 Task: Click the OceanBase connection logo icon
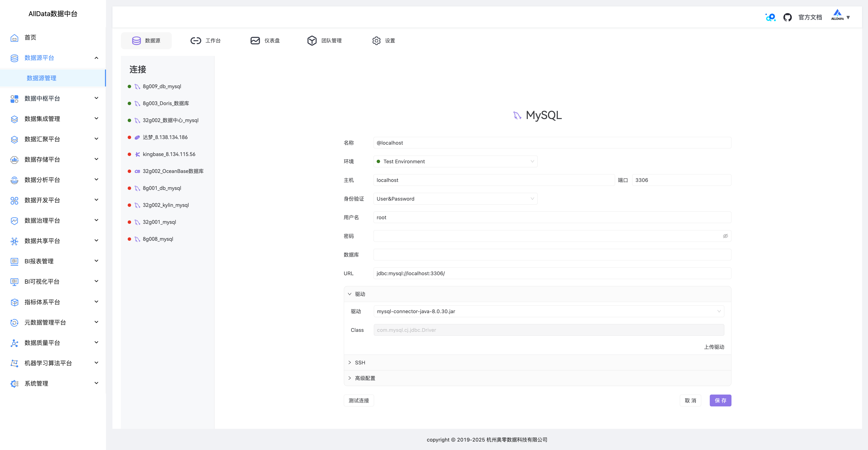click(x=137, y=171)
